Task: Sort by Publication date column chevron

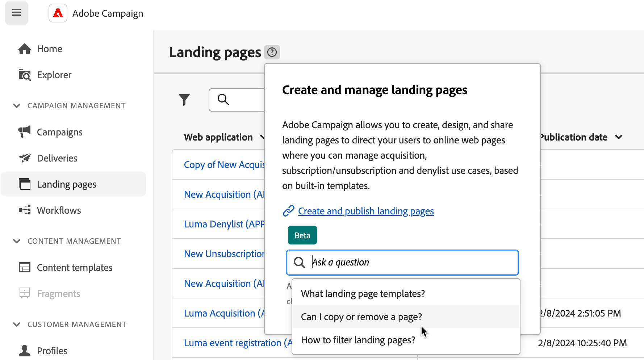Action: (x=619, y=137)
